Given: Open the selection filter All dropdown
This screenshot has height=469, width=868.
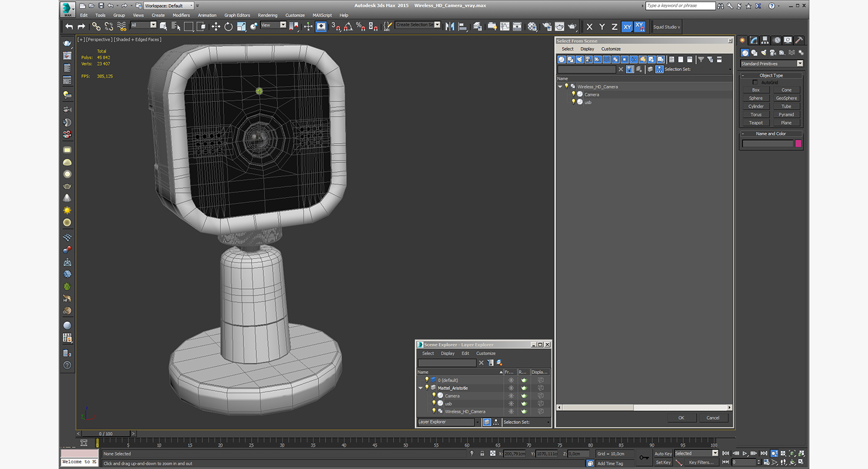Looking at the screenshot, I should 144,25.
